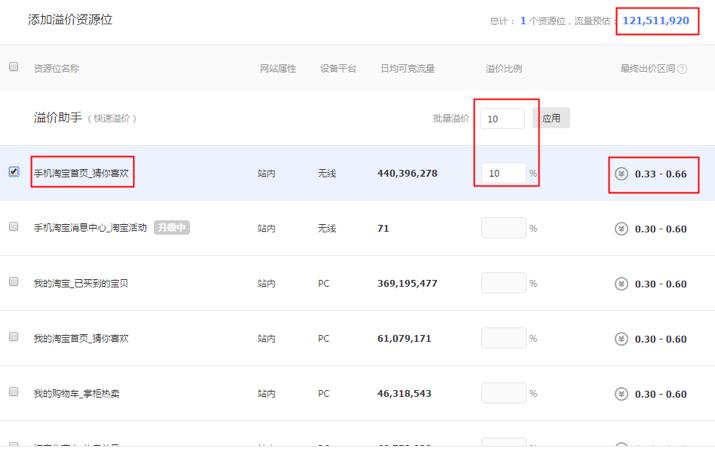This screenshot has height=452, width=715.
Task: Click premium input for 我的淘宝_已买到的宝贝
Action: click(x=502, y=283)
